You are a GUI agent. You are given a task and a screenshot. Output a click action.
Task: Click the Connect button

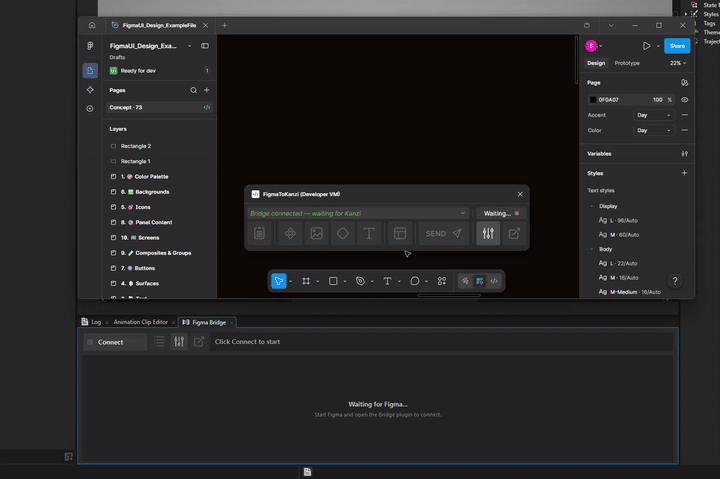(115, 342)
